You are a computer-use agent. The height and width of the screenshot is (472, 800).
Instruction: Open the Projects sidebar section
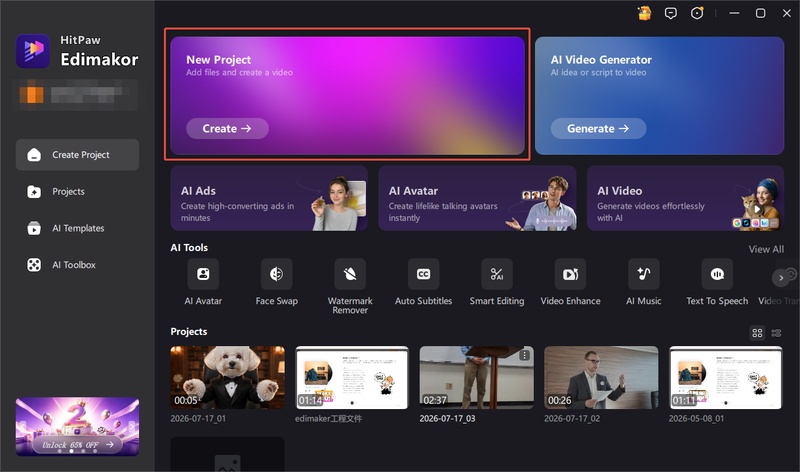click(x=77, y=191)
